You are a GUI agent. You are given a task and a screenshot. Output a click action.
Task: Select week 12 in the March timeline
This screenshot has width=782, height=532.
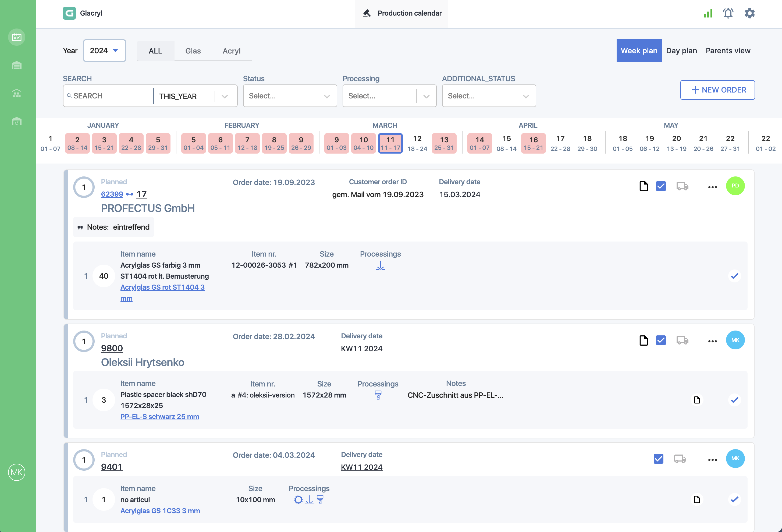click(x=417, y=143)
